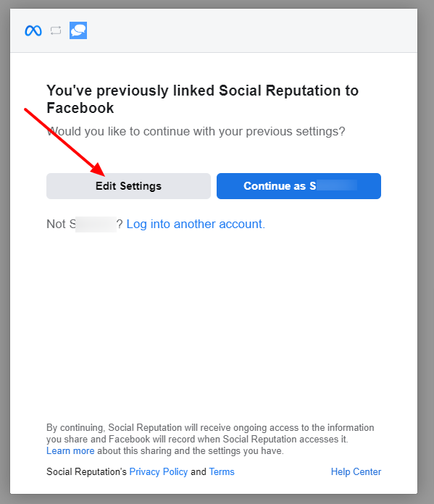434x504 pixels.
Task: Follow the Log into another account link
Action: 196,224
